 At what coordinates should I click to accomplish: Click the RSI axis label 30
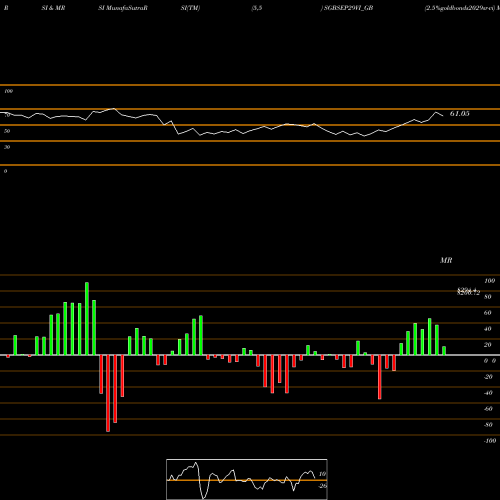coord(7,147)
